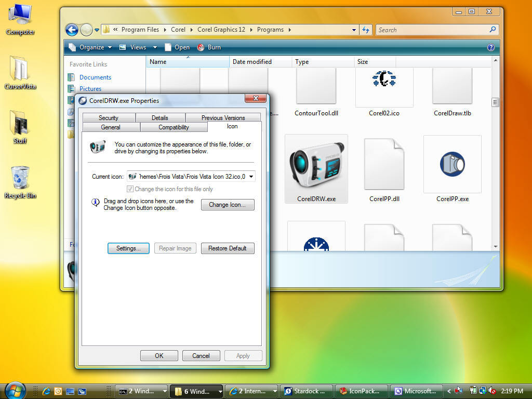Switch to the Compatibility tab

[x=174, y=127]
